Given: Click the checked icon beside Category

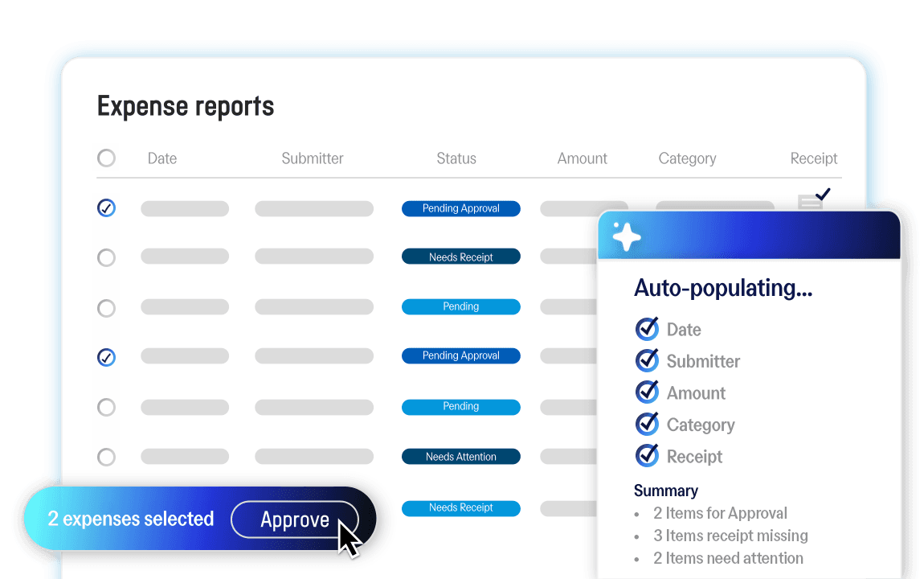Looking at the screenshot, I should (x=647, y=424).
